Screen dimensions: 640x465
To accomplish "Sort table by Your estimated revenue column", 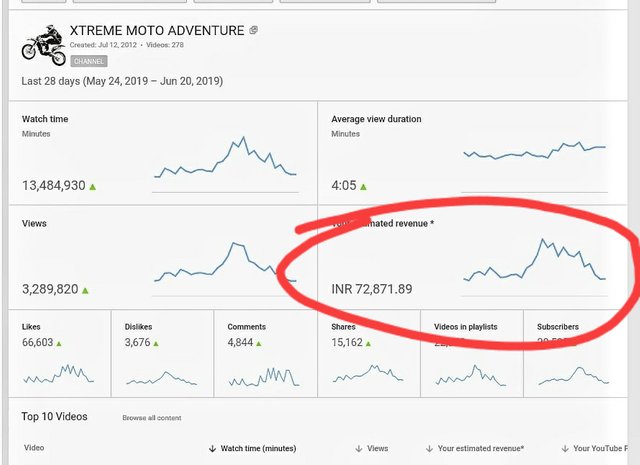I will point(475,448).
